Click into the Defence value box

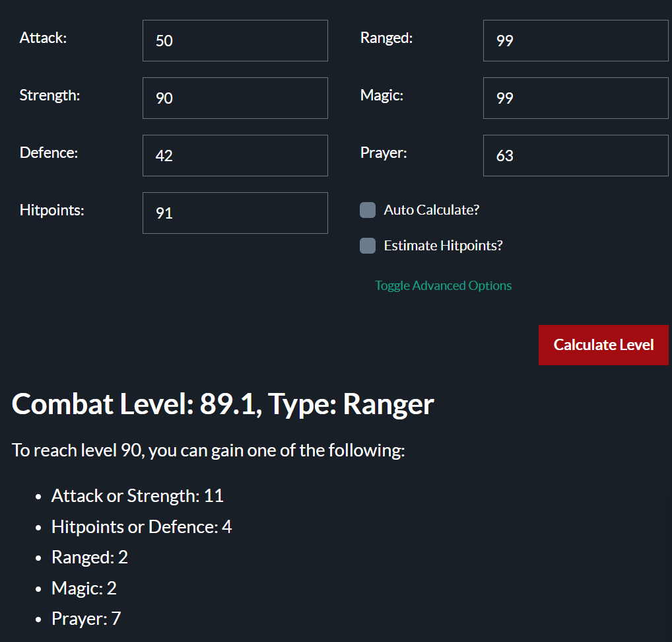point(235,156)
